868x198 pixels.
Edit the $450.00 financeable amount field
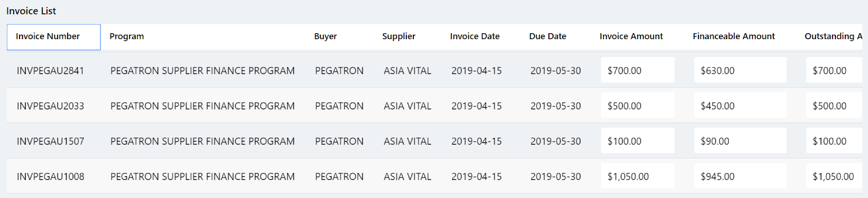740,106
